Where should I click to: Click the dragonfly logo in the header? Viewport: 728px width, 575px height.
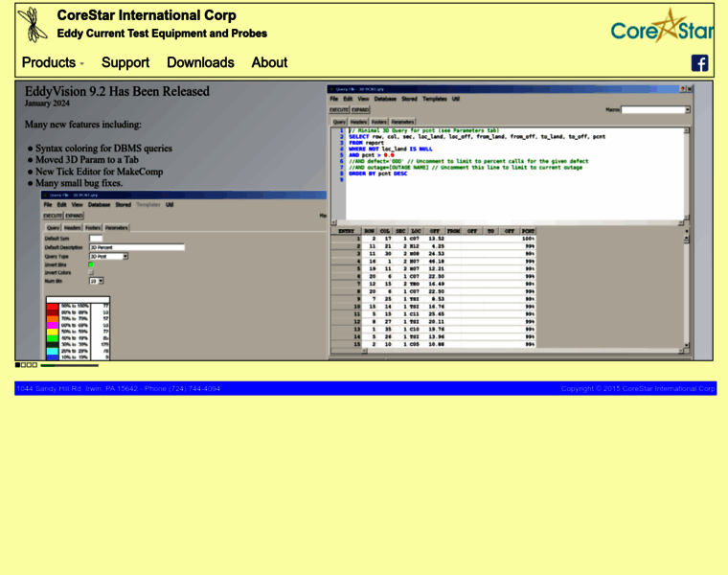coord(34,25)
